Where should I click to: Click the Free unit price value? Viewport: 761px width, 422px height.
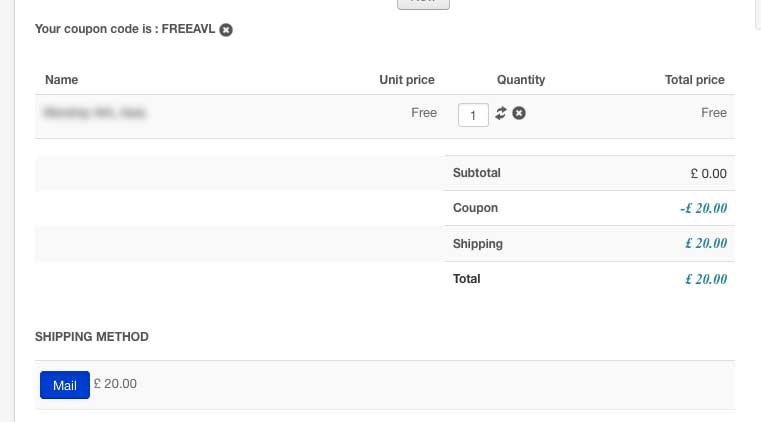[x=424, y=113]
